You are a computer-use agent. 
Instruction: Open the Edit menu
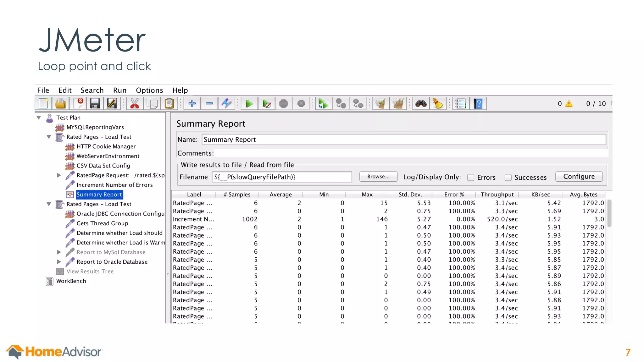tap(65, 90)
